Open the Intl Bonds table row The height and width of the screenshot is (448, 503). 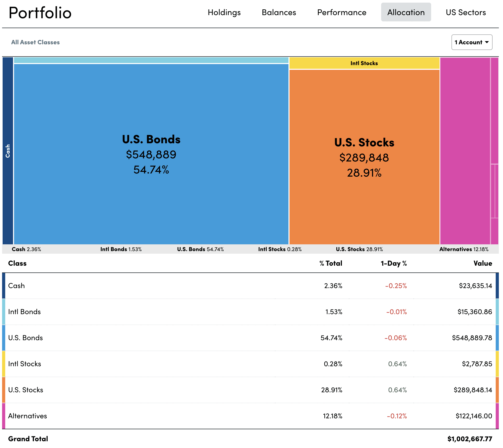[x=250, y=312]
